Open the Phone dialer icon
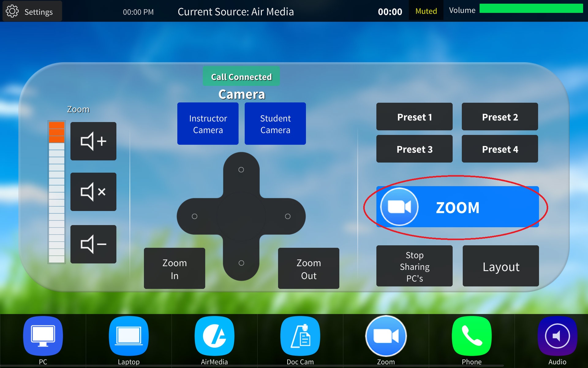Image resolution: width=588 pixels, height=368 pixels. 472,336
